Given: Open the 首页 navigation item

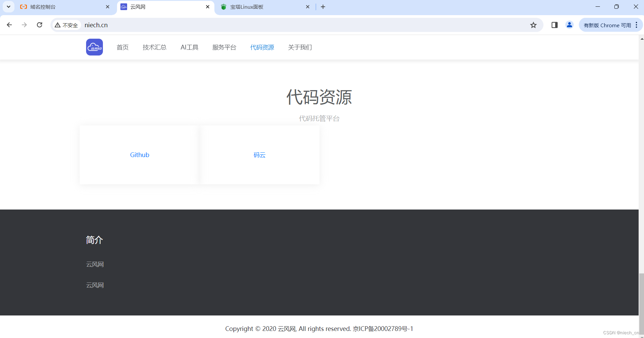Looking at the screenshot, I should pyautogui.click(x=122, y=47).
